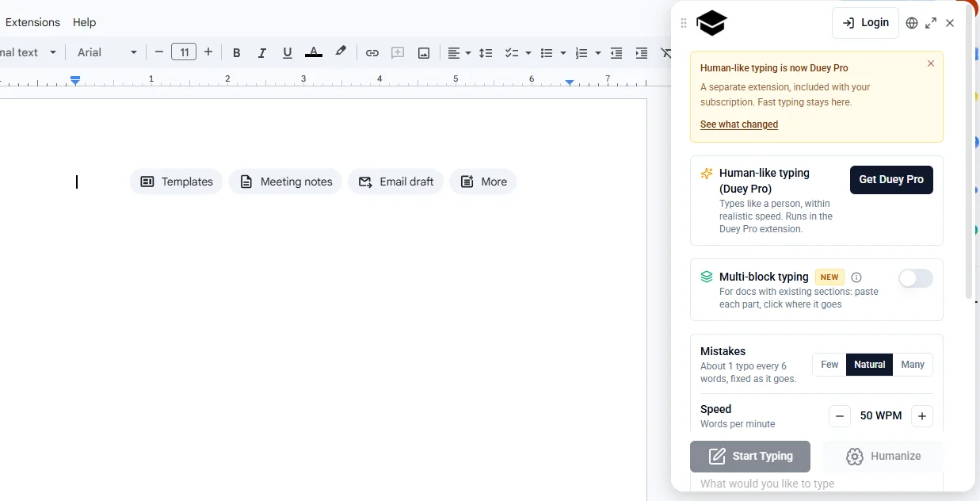Click the font size field showing 11
This screenshot has height=501, width=980.
click(x=184, y=52)
